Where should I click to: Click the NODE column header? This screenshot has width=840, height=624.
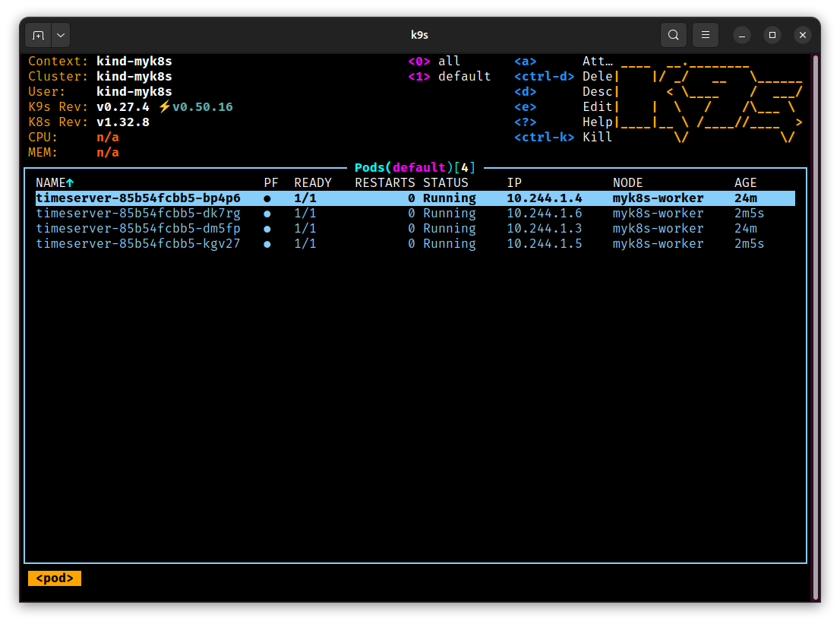628,183
